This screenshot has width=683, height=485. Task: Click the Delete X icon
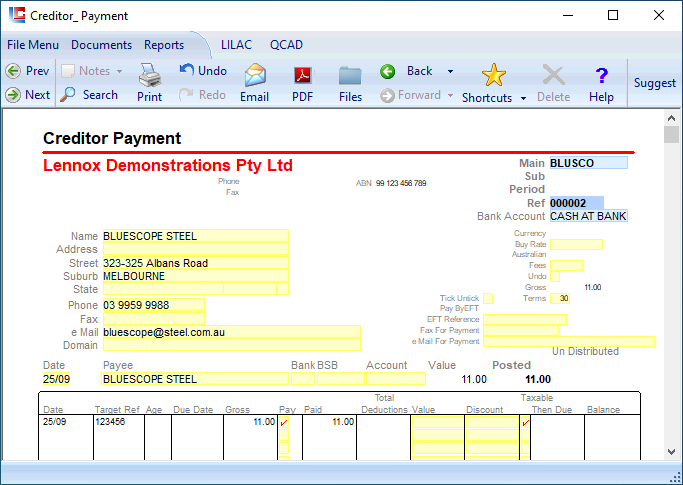pyautogui.click(x=553, y=83)
